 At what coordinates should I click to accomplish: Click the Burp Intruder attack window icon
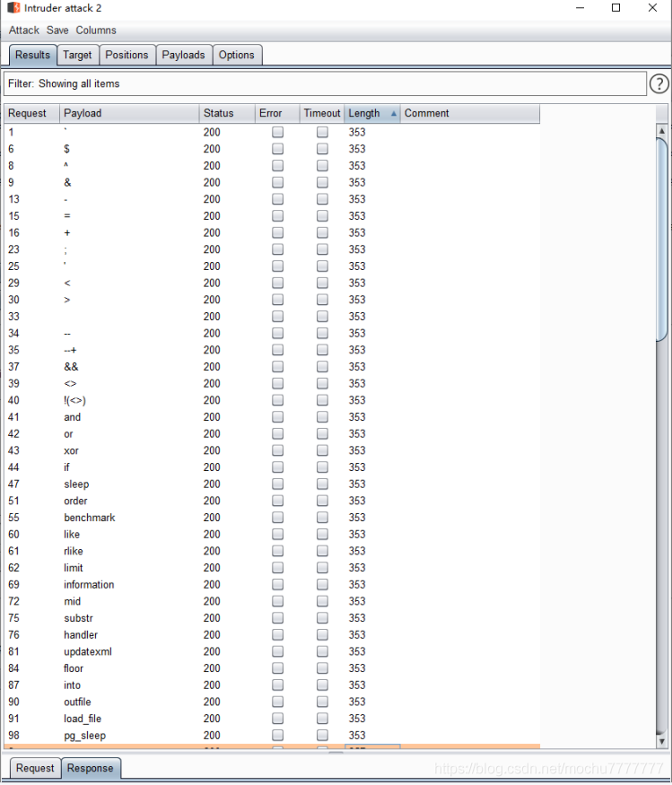[13, 7]
